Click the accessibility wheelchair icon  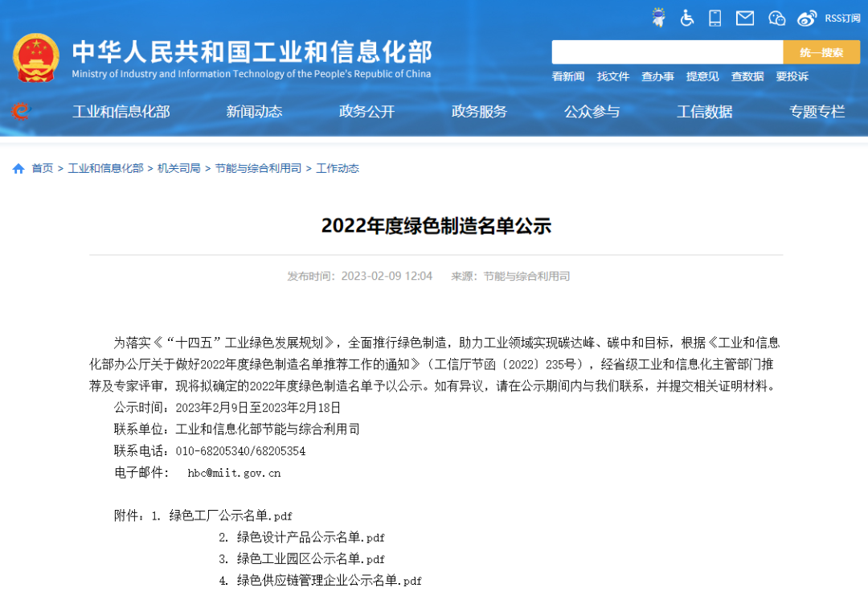[x=687, y=16]
